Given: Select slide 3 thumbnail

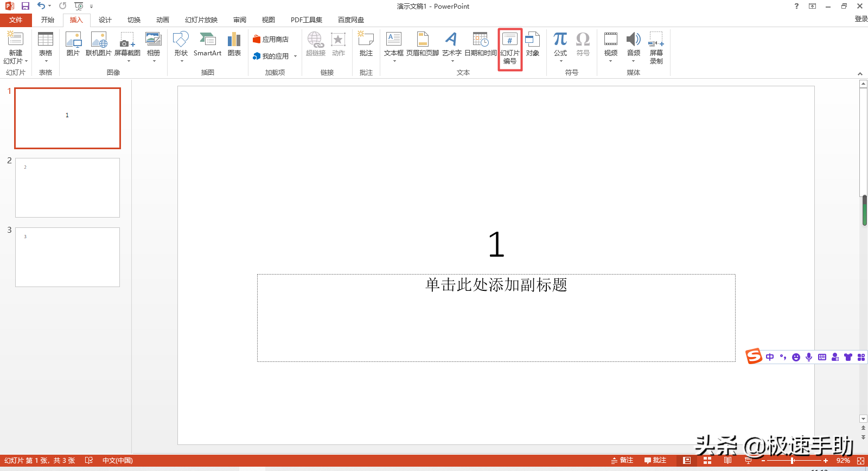Looking at the screenshot, I should [67, 257].
